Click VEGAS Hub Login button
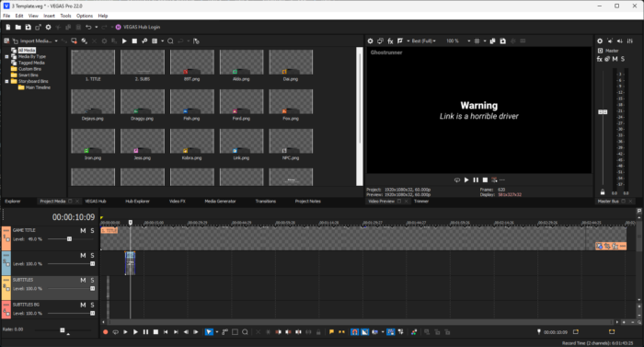Viewport: 644px width, 347px height. [x=138, y=27]
